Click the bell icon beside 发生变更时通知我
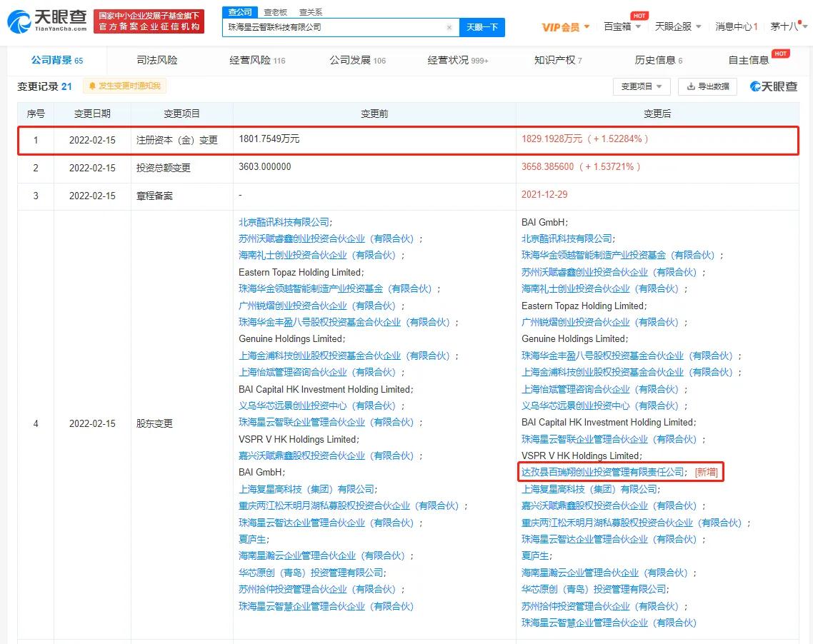Screen dimensions: 813x644 pos(94,86)
